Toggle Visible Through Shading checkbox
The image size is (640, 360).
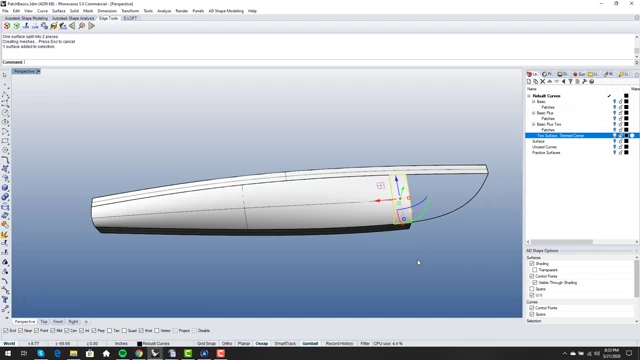tap(535, 282)
